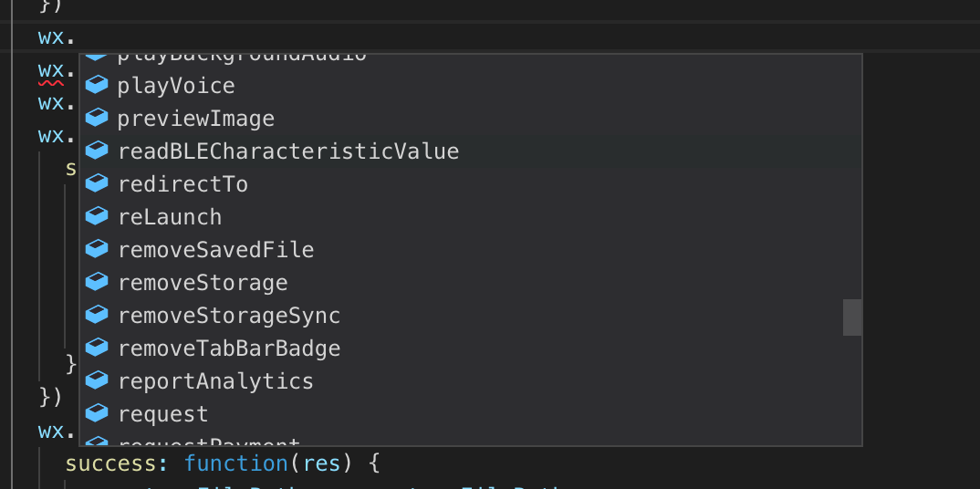
Task: Click the cube icon next to removeSavedFile
Action: (x=97, y=249)
